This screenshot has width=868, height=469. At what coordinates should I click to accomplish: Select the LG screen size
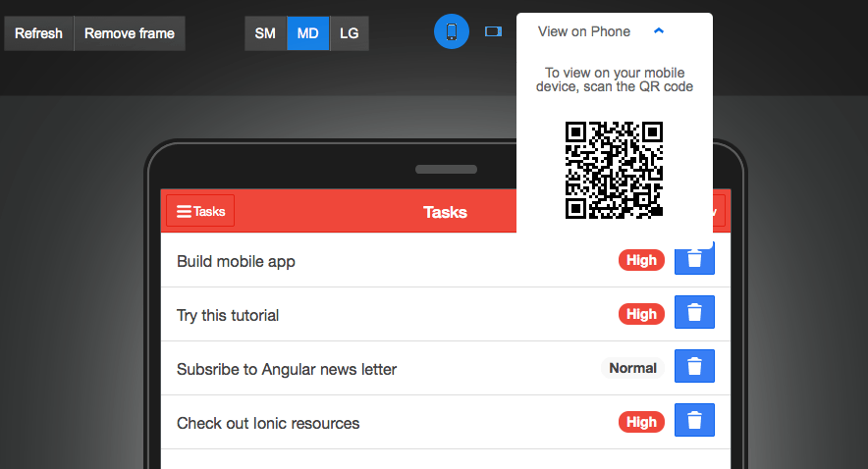coord(350,33)
